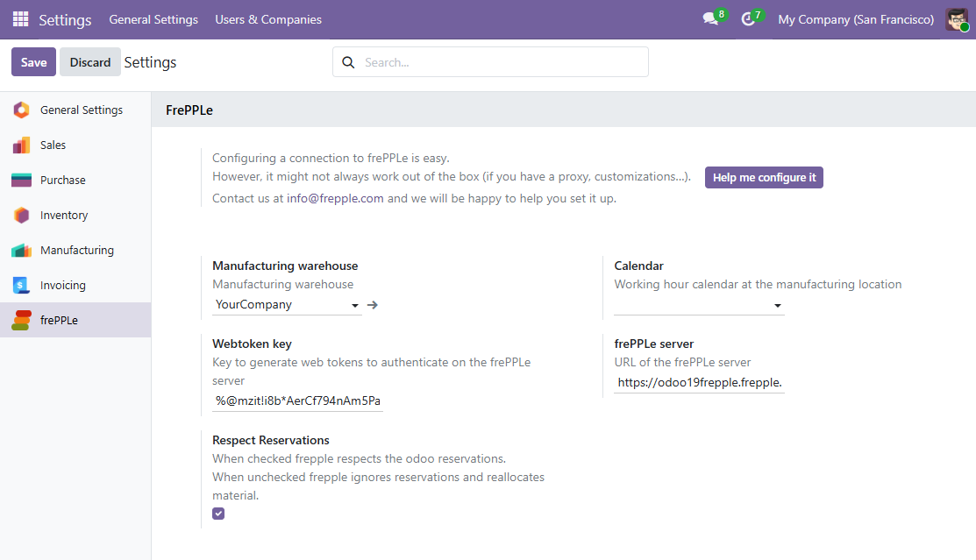Open the Sales app settings in sidebar
This screenshot has height=560, width=976.
point(22,145)
